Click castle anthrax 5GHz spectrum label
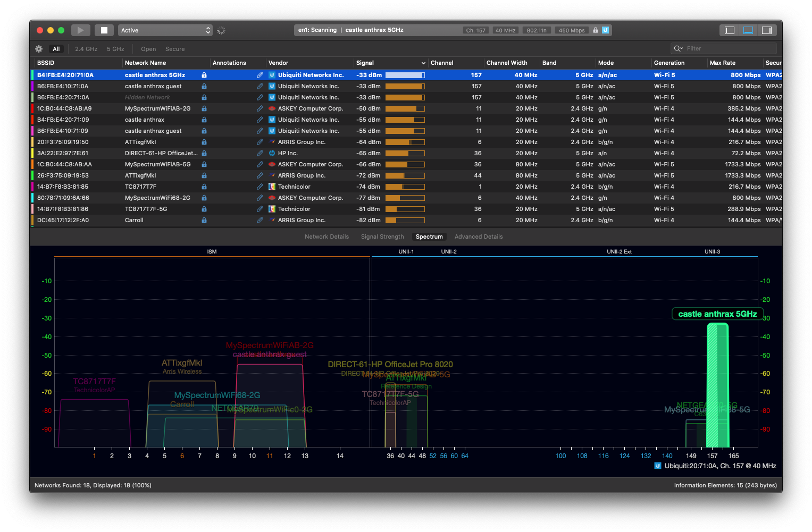The image size is (812, 532). (717, 314)
